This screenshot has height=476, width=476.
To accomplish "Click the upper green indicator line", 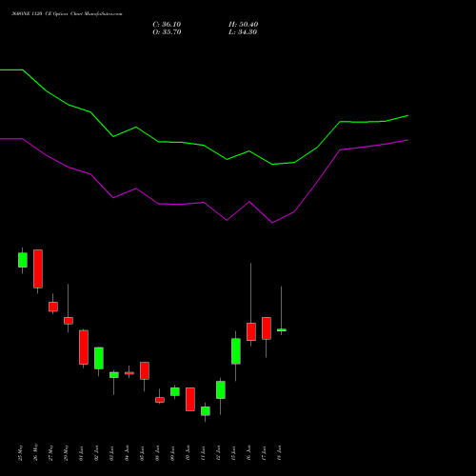I will pos(204,145).
